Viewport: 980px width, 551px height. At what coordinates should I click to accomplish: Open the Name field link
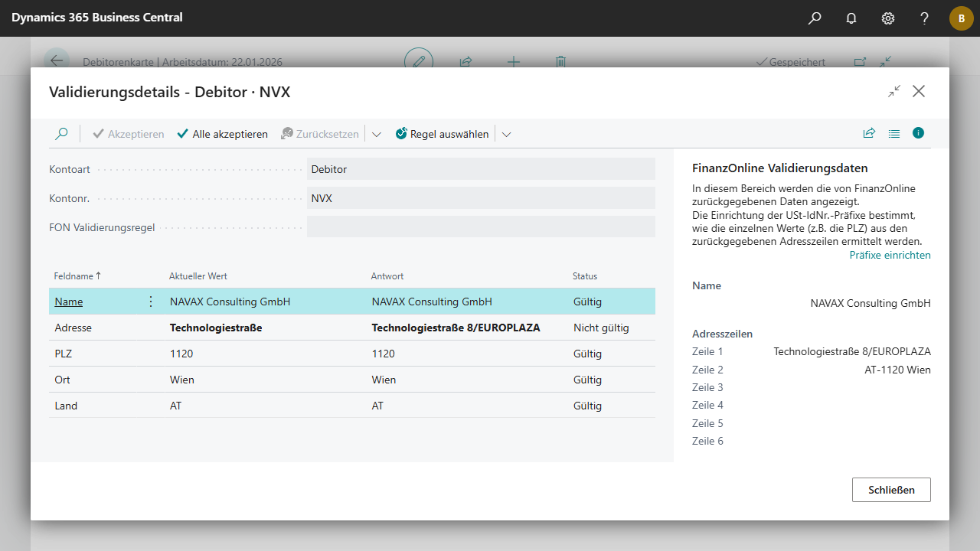pyautogui.click(x=69, y=302)
